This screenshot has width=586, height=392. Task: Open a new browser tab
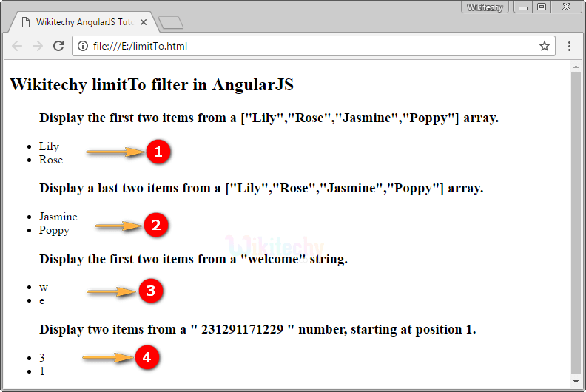171,23
